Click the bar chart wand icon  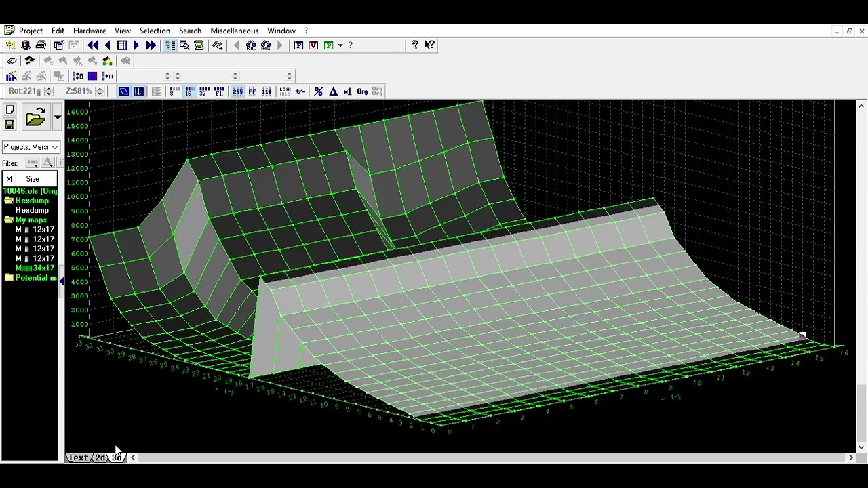[12, 76]
